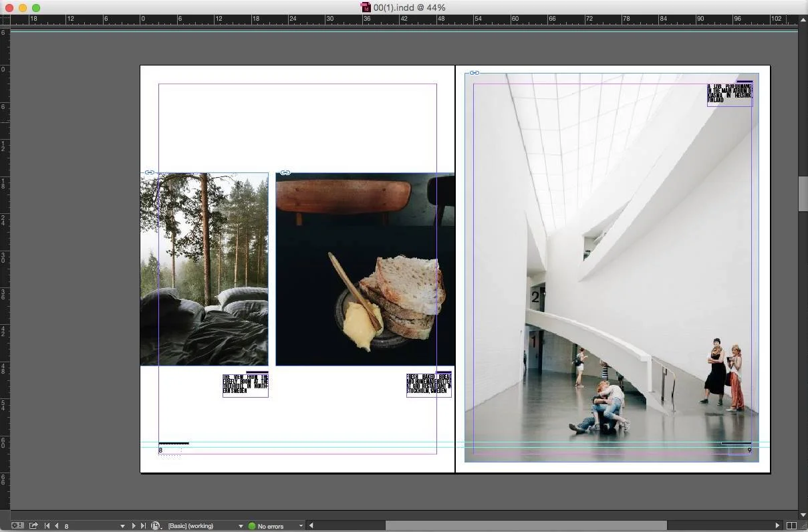Toggle split layout view button
This screenshot has width=808, height=532.
tap(791, 526)
